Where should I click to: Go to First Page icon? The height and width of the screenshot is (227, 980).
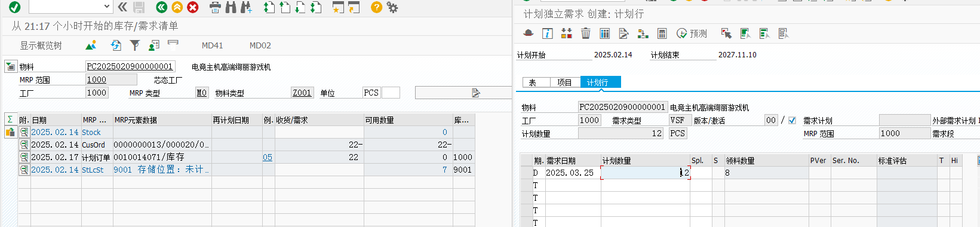pos(269,8)
